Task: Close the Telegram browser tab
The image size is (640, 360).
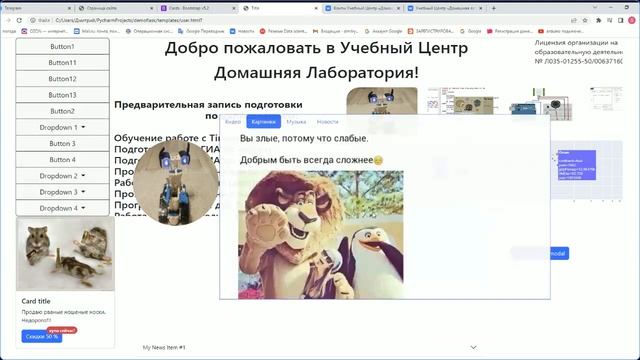Action: [x=69, y=8]
